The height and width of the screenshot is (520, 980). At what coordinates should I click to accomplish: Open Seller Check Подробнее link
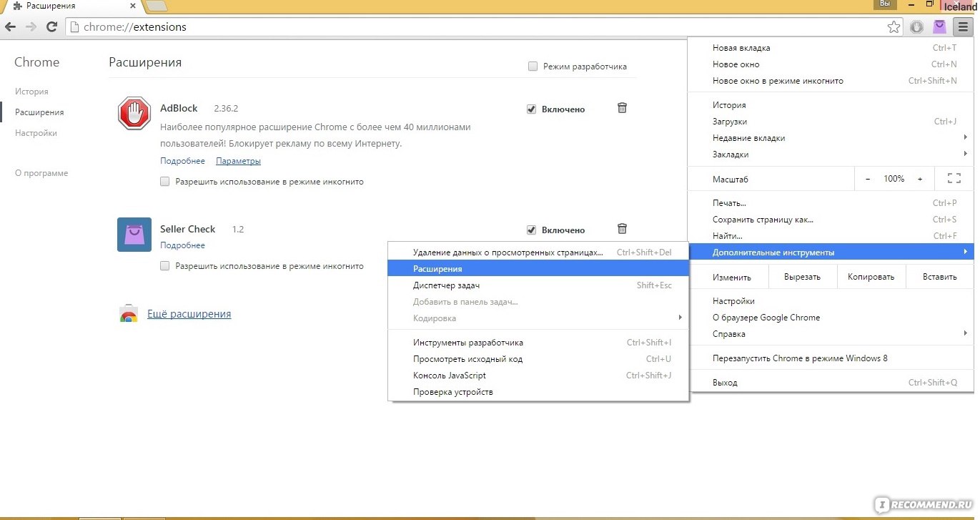click(182, 245)
